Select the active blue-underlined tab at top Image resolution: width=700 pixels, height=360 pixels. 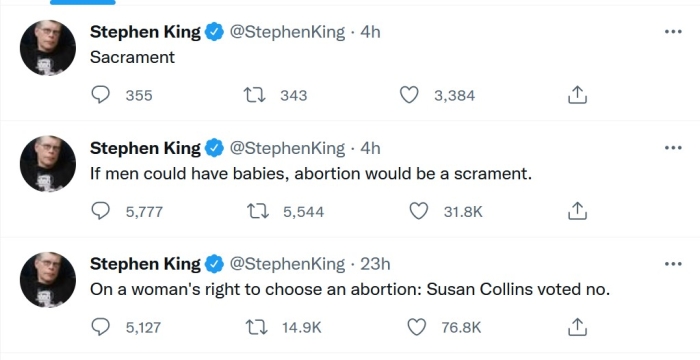83,2
